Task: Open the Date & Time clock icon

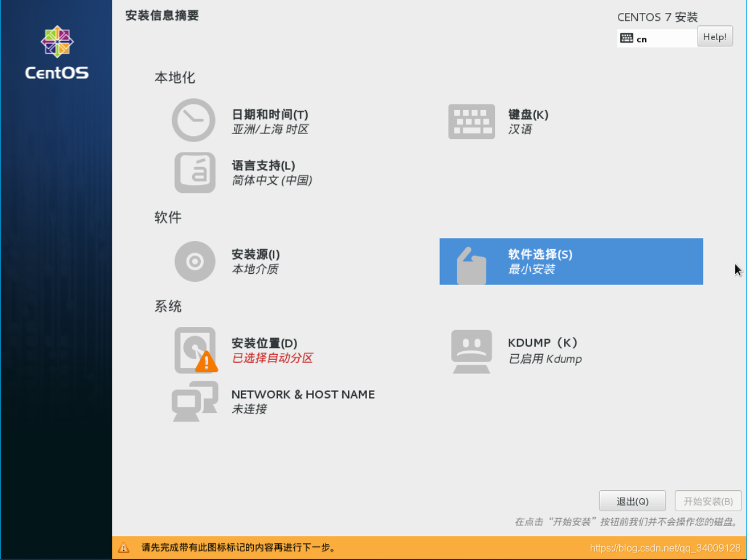Action: coord(193,121)
